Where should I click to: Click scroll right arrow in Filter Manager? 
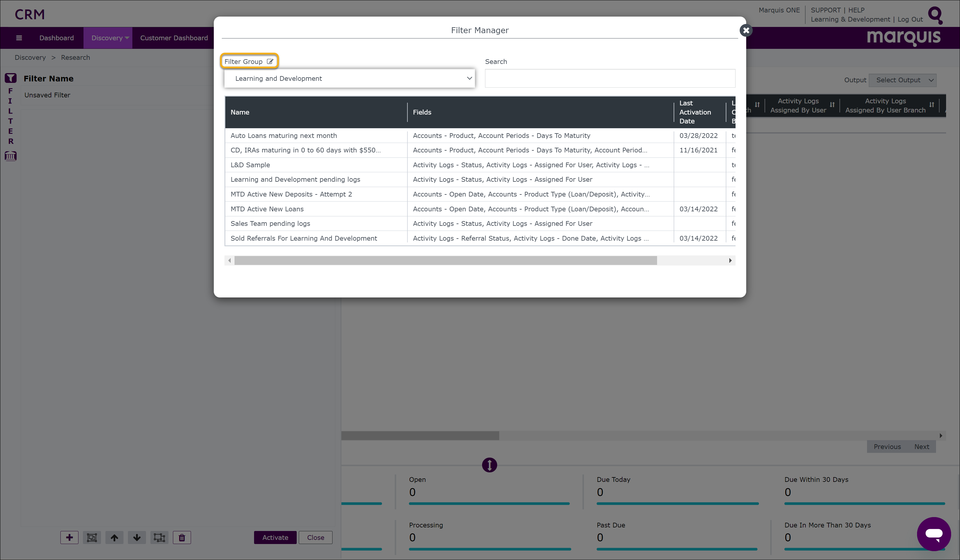point(730,260)
